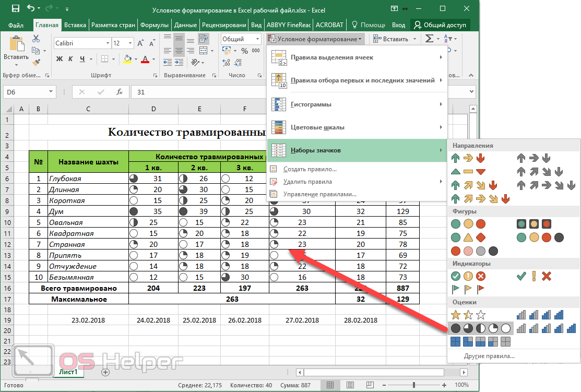The width and height of the screenshot is (581, 392).
Task: Select the Лист1 sheet tab
Action: click(x=68, y=372)
